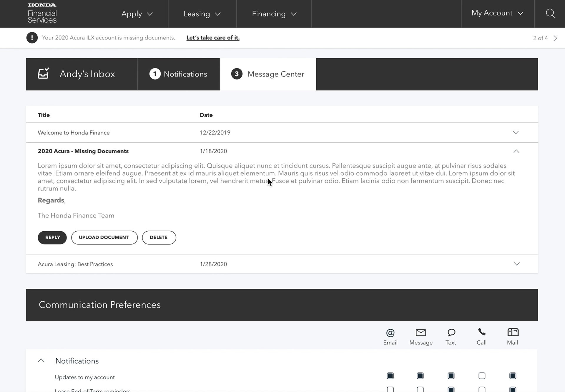The width and height of the screenshot is (565, 392).
Task: Click the date 1/28/2020
Action: click(x=213, y=264)
